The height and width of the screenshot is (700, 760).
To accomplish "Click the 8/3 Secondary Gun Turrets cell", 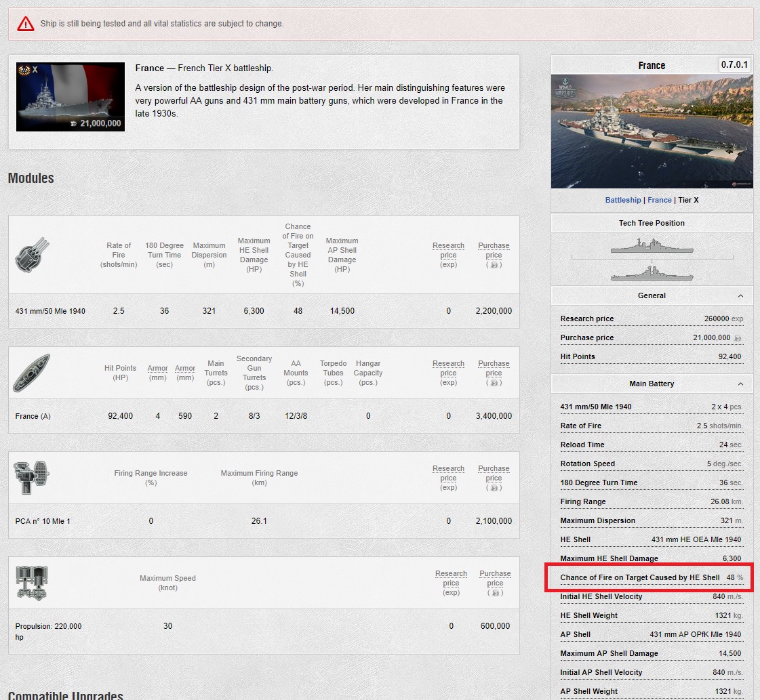I will 254,416.
